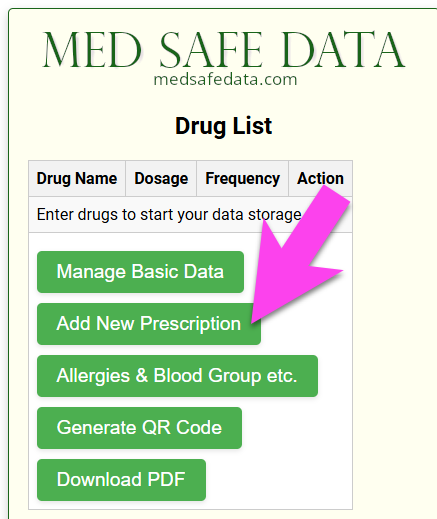Click the 'Enter drugs to start' placeholder row

point(190,214)
